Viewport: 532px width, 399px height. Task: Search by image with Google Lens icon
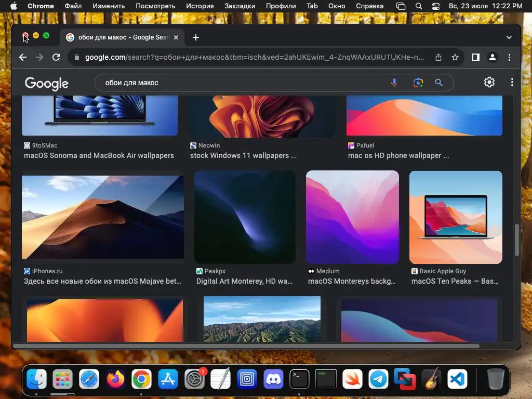click(x=418, y=83)
